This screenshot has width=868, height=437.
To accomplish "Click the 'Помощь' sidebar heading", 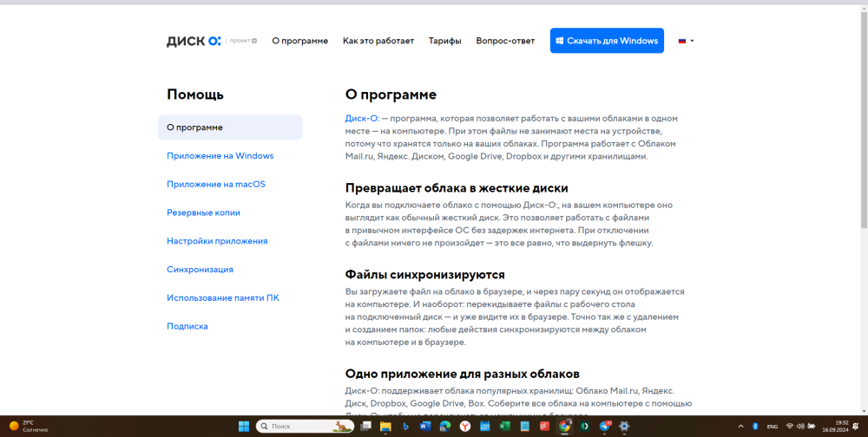I will coord(194,95).
